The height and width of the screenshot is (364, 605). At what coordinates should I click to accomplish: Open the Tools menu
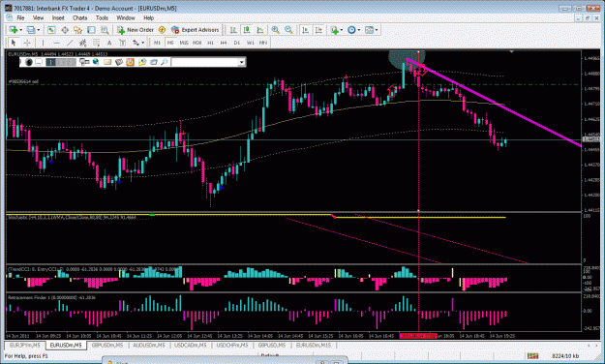pyautogui.click(x=102, y=17)
